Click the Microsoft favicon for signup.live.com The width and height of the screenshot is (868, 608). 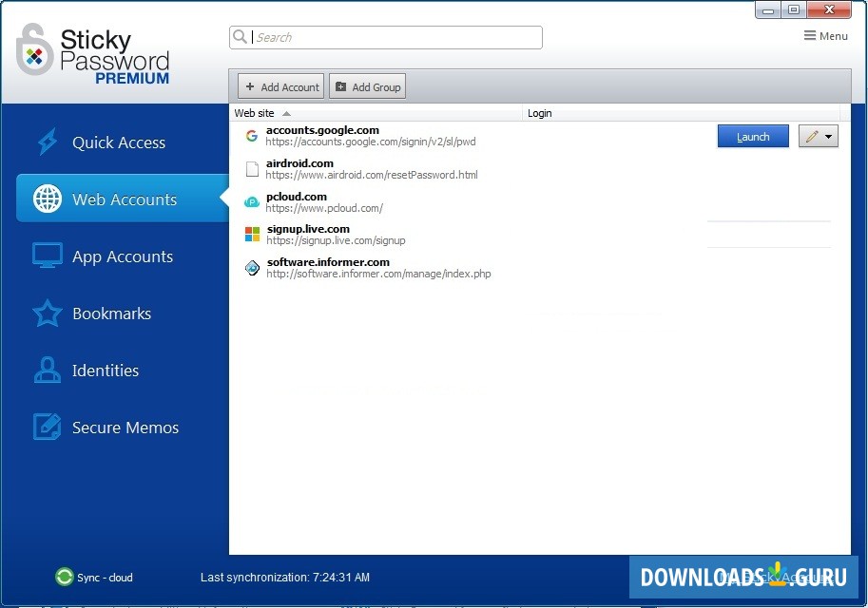(x=251, y=234)
